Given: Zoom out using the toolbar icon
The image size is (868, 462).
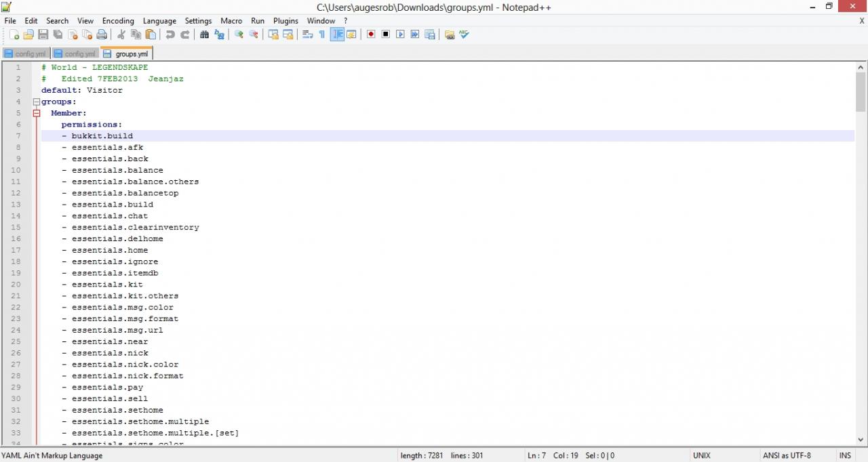Looking at the screenshot, I should (x=254, y=35).
